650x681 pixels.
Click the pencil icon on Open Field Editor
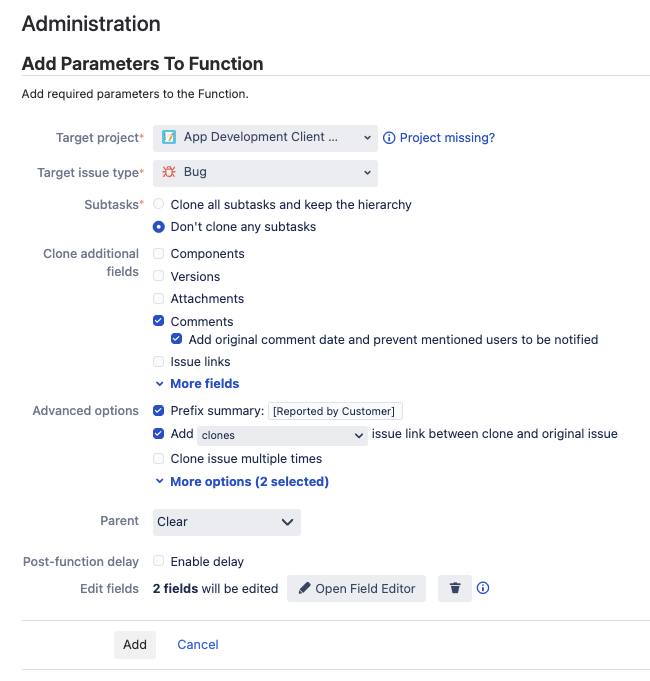305,589
